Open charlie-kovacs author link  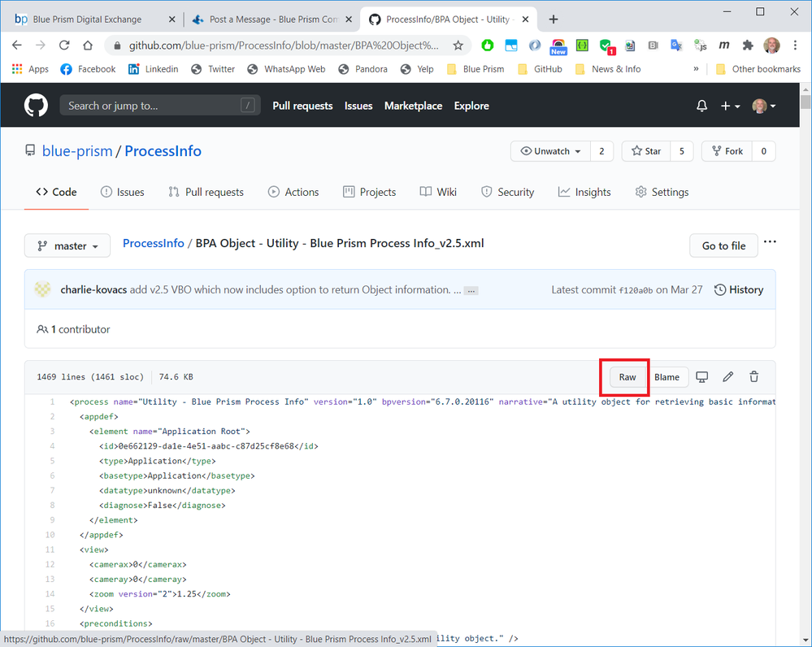pos(93,289)
